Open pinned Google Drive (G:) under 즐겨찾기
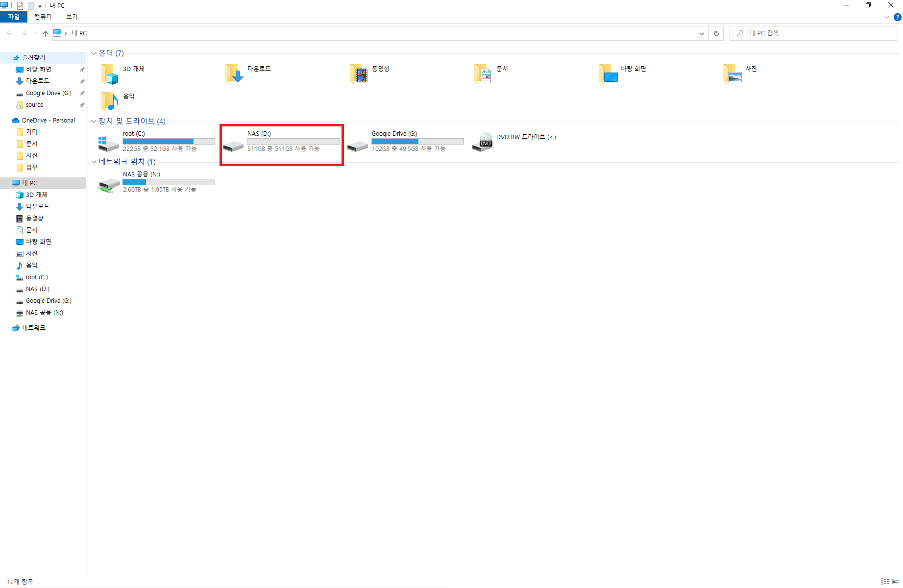The height and width of the screenshot is (588, 903). [49, 93]
